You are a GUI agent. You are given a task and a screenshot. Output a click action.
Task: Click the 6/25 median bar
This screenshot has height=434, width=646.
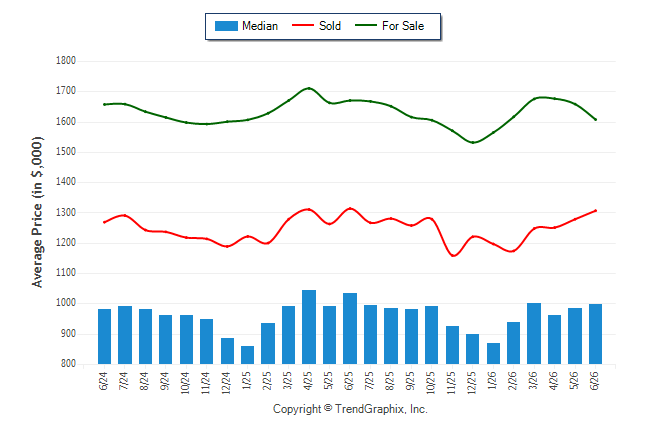point(350,328)
